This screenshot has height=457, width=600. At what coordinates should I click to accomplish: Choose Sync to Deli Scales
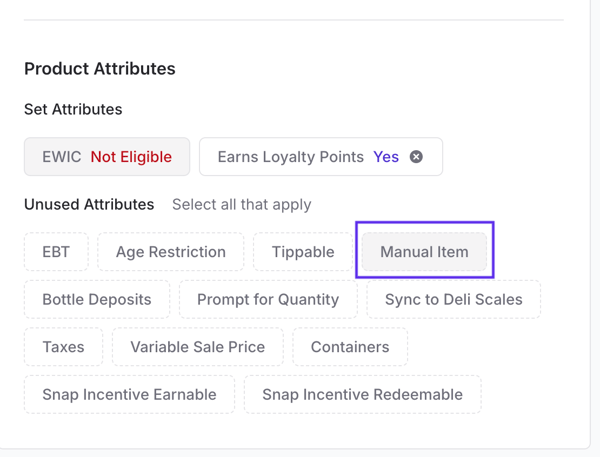click(454, 299)
